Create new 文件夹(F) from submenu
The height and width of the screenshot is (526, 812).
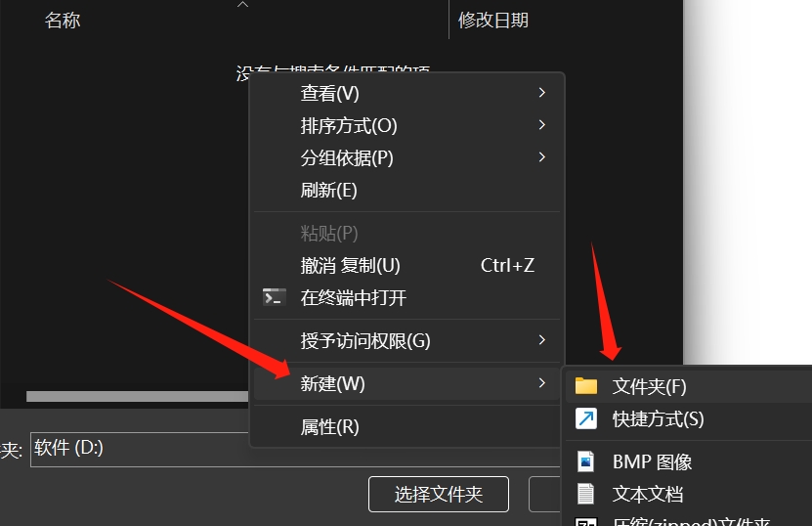pos(689,386)
